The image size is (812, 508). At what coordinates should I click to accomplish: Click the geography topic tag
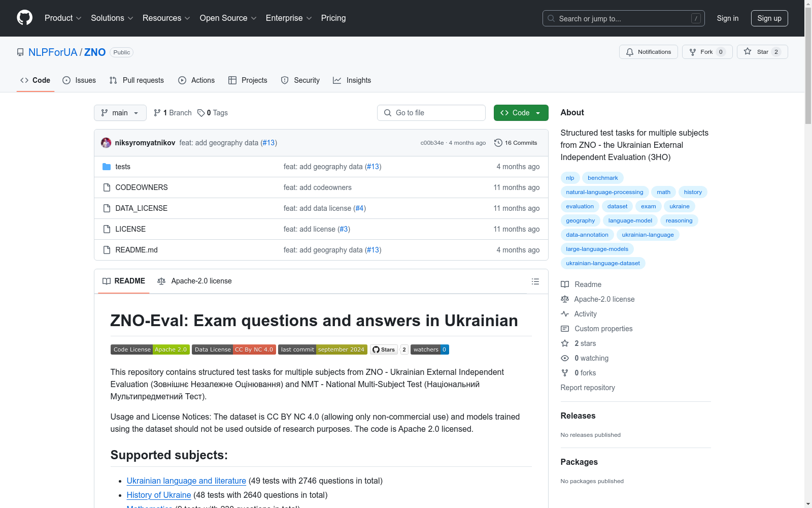point(581,220)
